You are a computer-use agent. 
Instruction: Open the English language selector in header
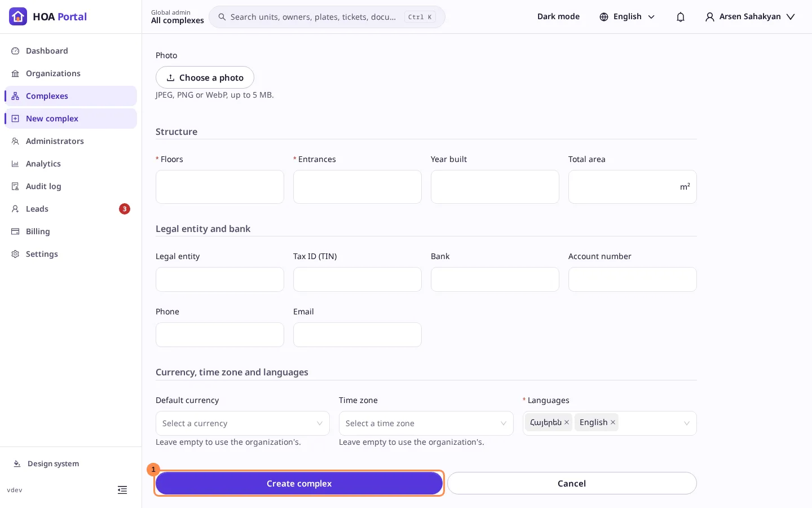coord(627,17)
